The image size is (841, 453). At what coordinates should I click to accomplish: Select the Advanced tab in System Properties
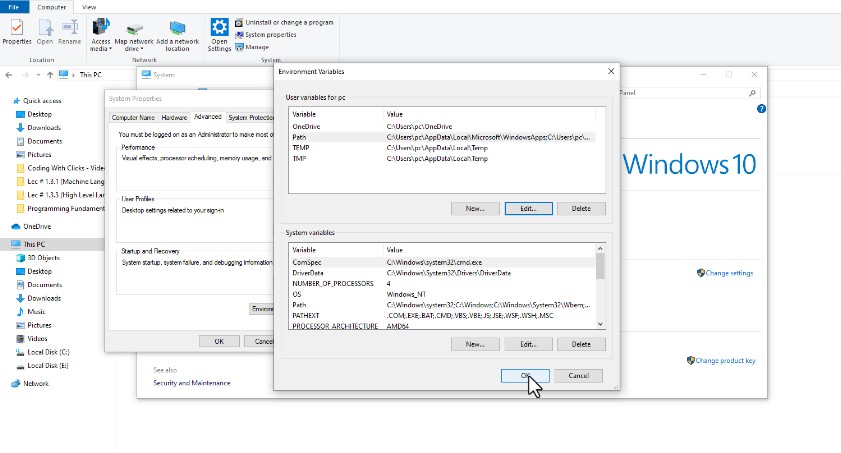click(208, 117)
